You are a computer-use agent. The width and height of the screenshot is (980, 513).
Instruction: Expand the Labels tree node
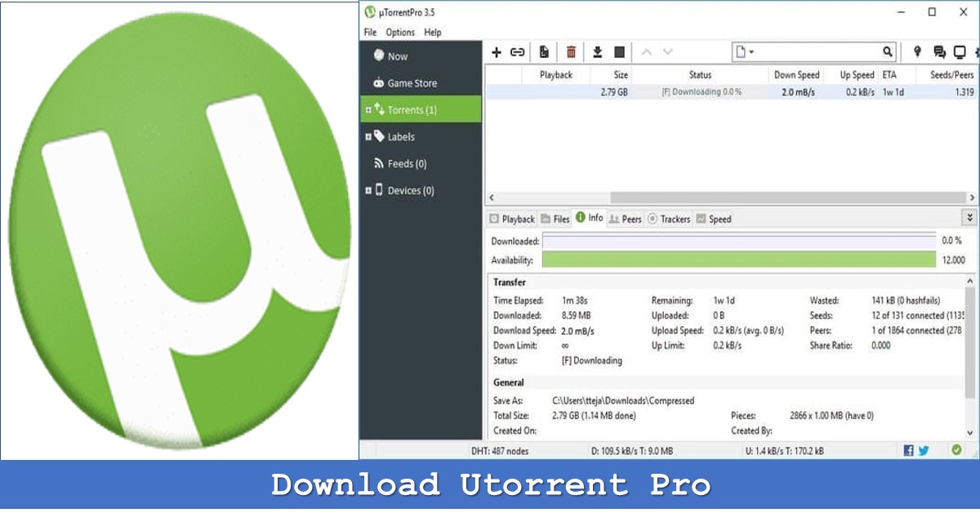(368, 136)
